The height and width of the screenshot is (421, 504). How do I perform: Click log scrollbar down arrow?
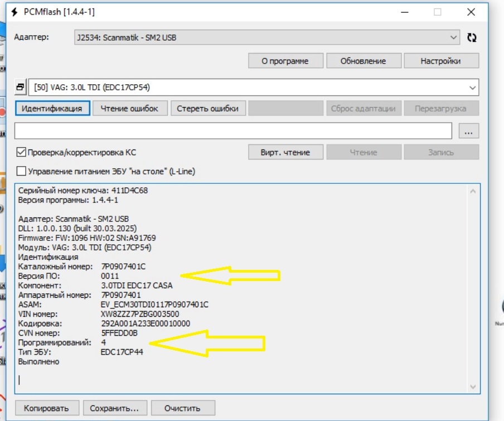point(473,386)
